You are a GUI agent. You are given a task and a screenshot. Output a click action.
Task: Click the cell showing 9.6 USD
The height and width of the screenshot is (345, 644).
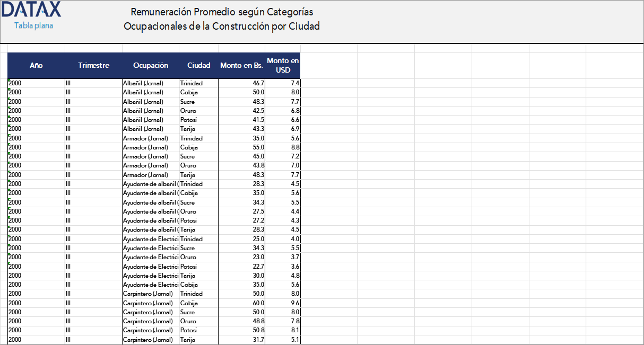coord(283,303)
